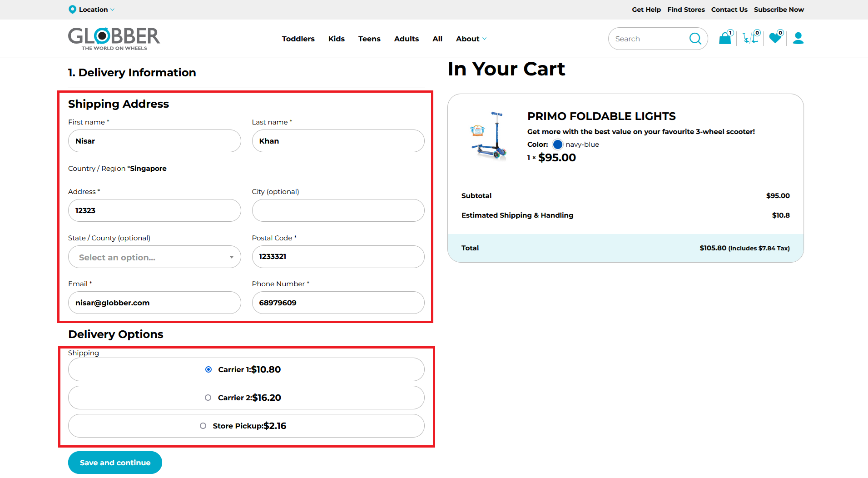Open the scooter compare icon
Image resolution: width=868 pixels, height=478 pixels.
751,37
